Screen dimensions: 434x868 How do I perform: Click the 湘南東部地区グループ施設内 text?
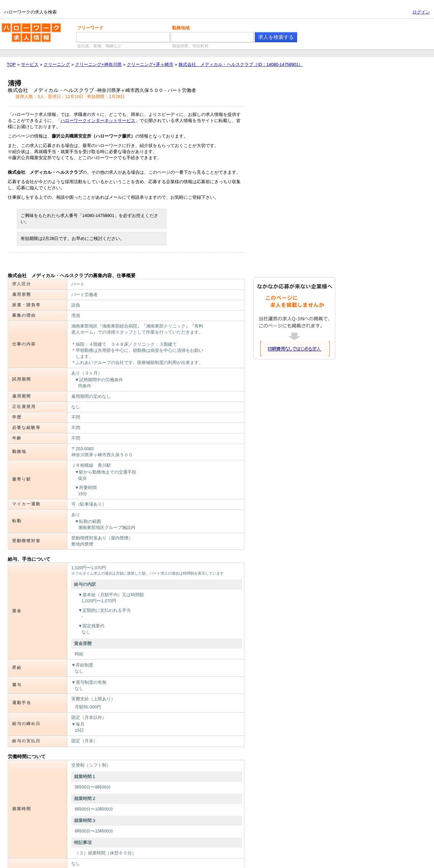pyautogui.click(x=106, y=528)
